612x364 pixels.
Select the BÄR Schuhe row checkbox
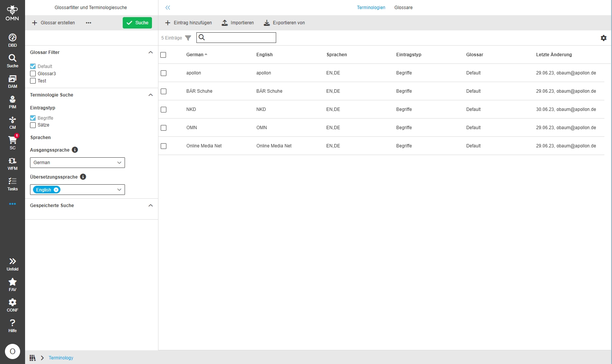point(163,91)
